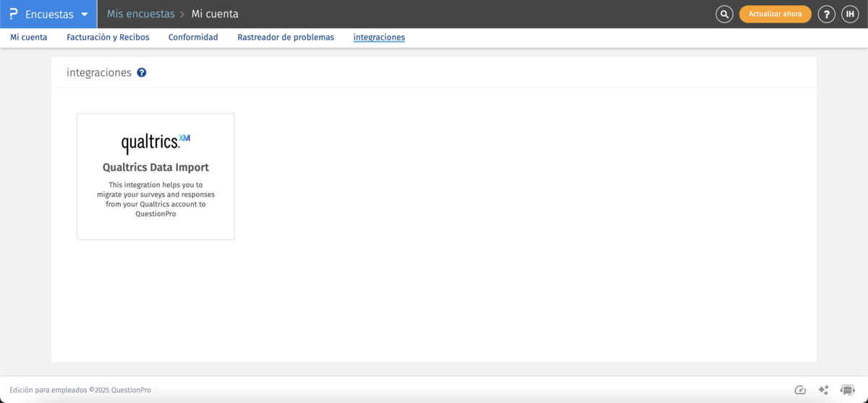Open the IH user profile avatar
This screenshot has width=868, height=403.
pos(850,14)
